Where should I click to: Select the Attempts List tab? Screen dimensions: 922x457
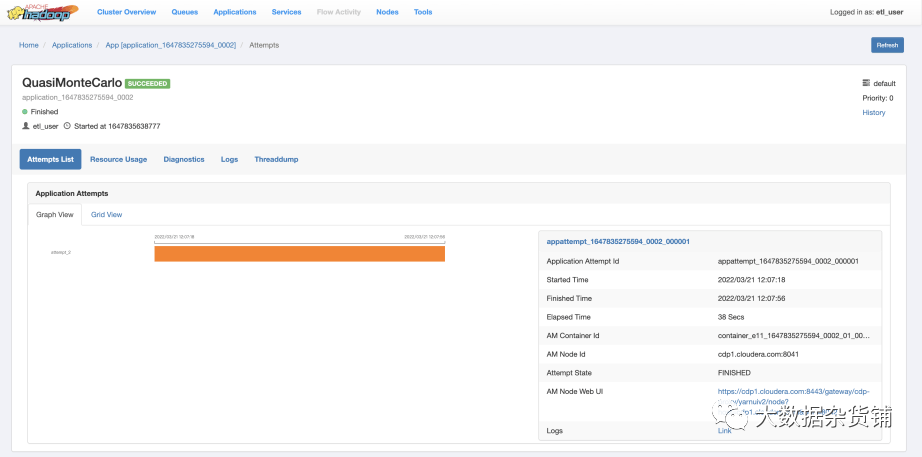51,159
